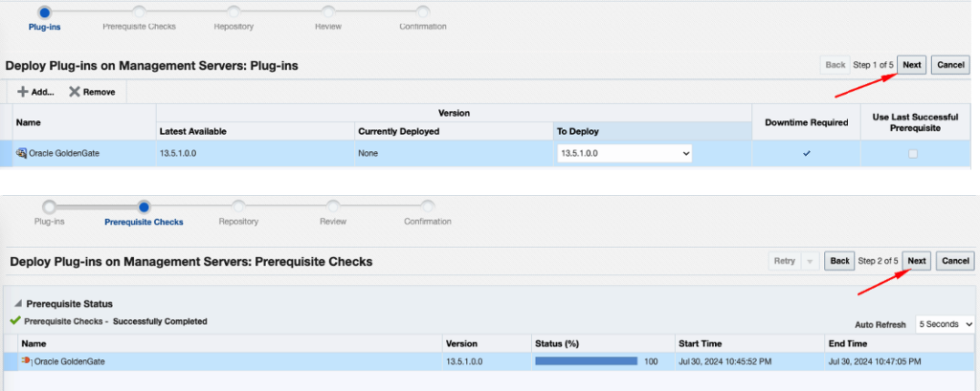Select Repository step in top wizard train

click(234, 12)
